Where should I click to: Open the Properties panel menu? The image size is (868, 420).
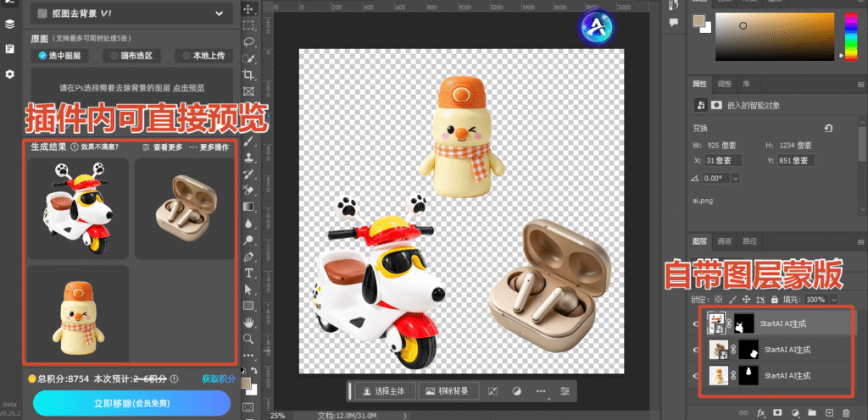860,85
